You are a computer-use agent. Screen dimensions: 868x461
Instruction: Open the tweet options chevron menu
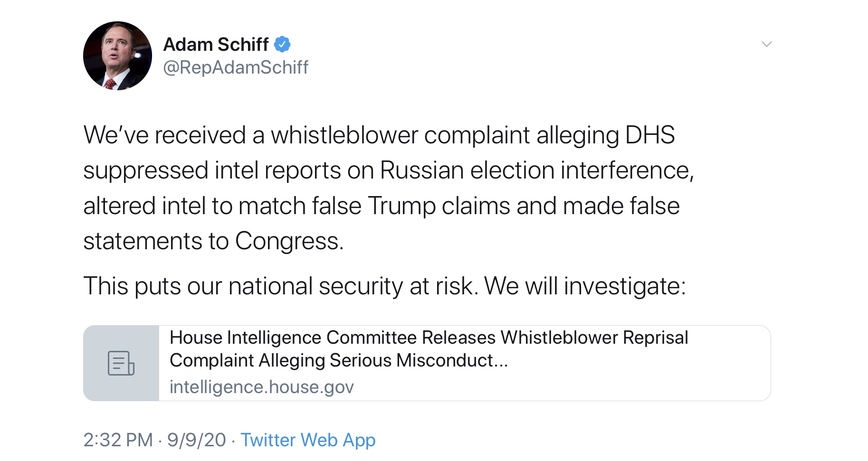[x=766, y=44]
